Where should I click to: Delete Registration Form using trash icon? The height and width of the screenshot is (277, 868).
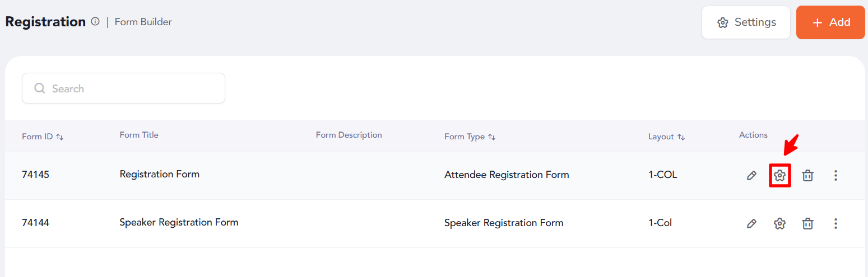[807, 176]
